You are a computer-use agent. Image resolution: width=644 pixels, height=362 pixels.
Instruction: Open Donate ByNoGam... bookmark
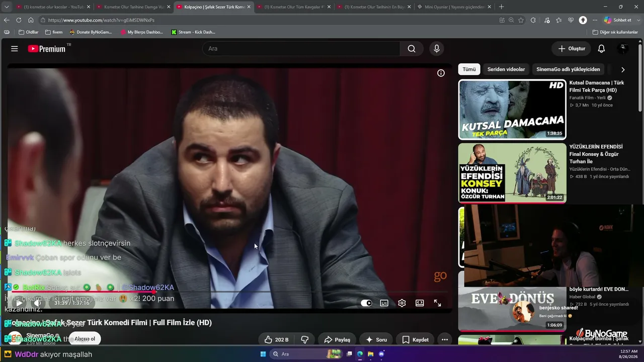(91, 32)
